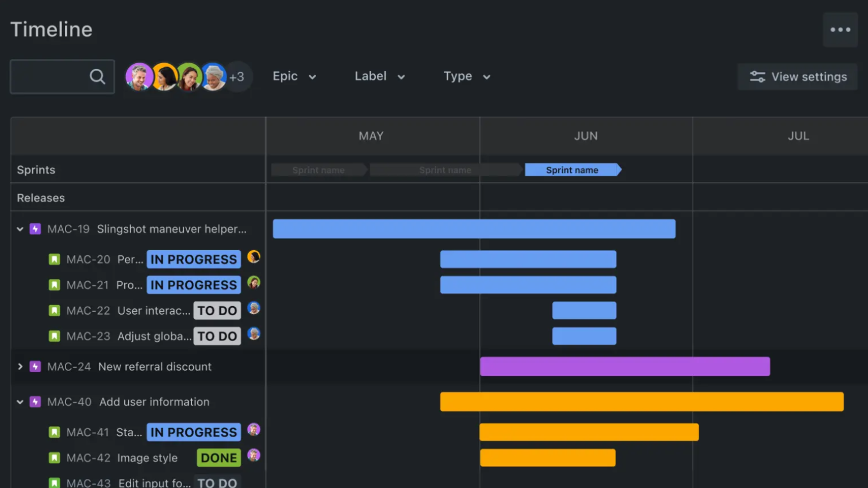Select the assignee avatar for MAC-41
The width and height of the screenshot is (868, 488).
(254, 431)
